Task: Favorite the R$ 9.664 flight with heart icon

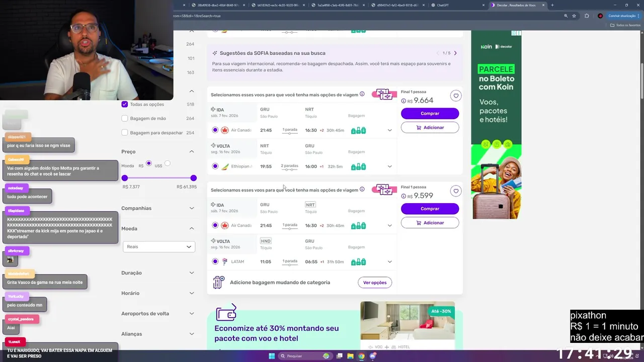Action: [456, 96]
